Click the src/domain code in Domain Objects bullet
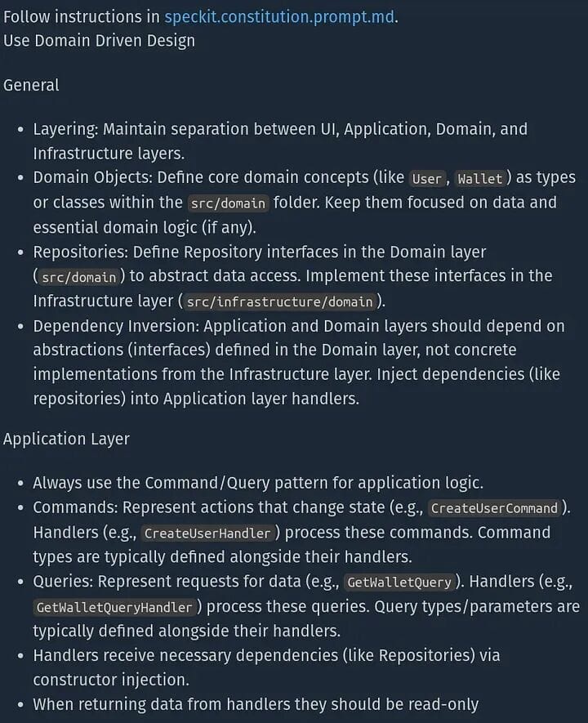588x723 pixels. tap(227, 203)
